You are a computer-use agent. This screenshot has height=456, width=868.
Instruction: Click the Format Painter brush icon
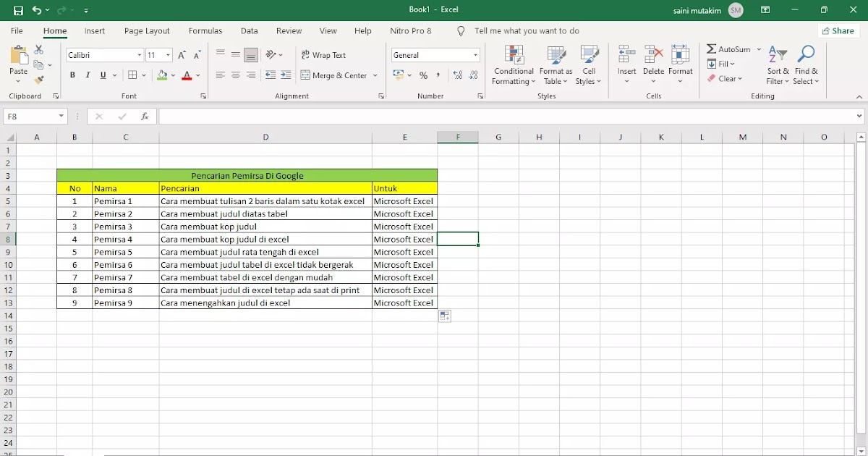[x=39, y=80]
